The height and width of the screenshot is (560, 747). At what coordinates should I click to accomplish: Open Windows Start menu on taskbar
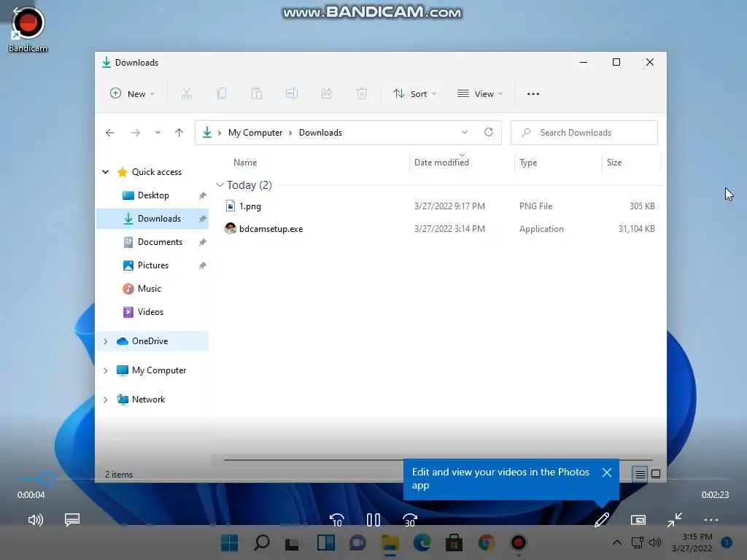(x=230, y=542)
